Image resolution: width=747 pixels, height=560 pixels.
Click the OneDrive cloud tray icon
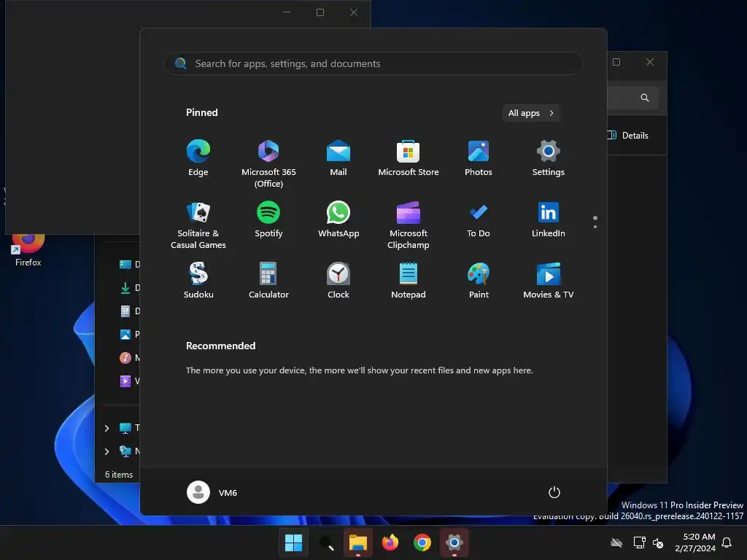click(616, 542)
